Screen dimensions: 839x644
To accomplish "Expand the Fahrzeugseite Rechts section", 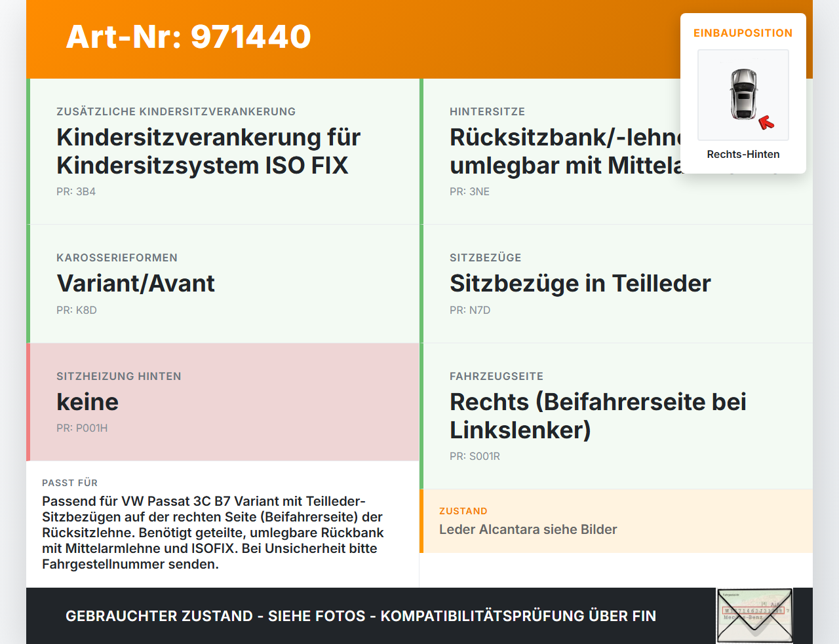I will (x=616, y=415).
